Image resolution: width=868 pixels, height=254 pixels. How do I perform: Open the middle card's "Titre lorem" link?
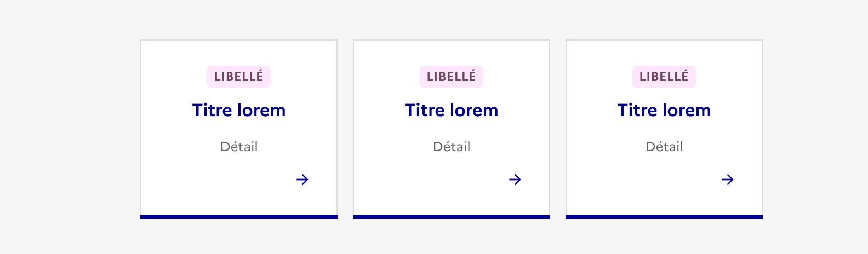coord(452,111)
